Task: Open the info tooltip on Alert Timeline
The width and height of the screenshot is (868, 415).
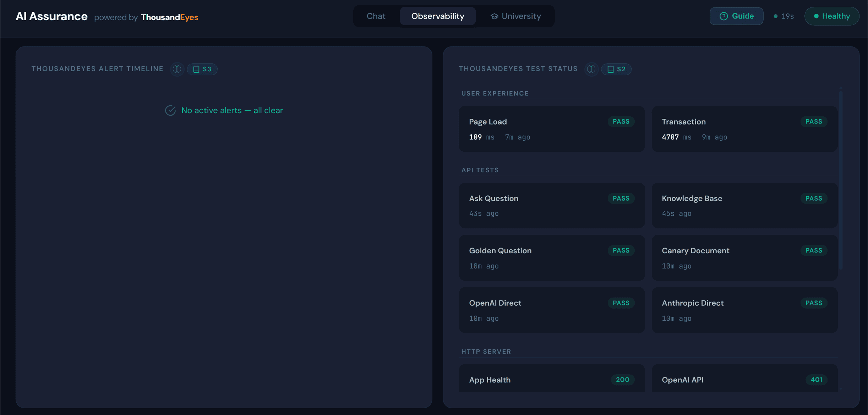Action: tap(177, 69)
